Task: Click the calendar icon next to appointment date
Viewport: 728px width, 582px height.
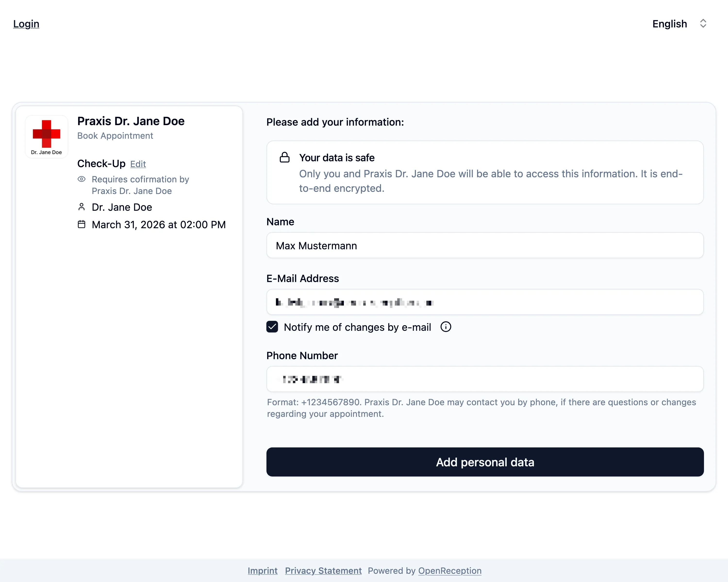Action: pyautogui.click(x=81, y=224)
